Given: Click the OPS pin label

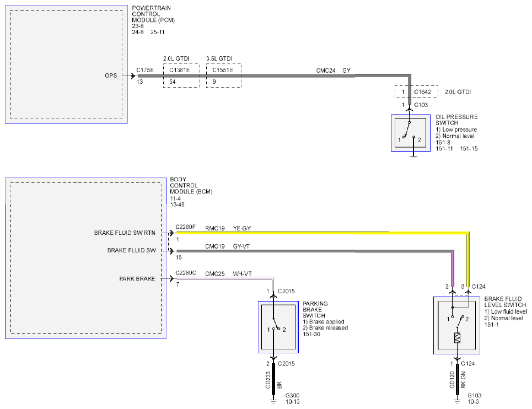Looking at the screenshot, I should pyautogui.click(x=111, y=76).
